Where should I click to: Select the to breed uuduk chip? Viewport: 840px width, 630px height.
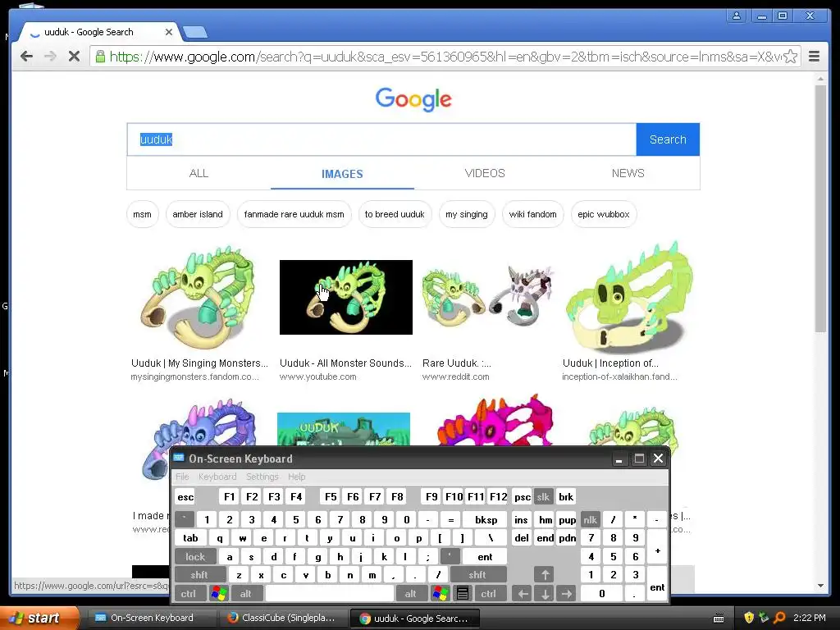coord(395,214)
